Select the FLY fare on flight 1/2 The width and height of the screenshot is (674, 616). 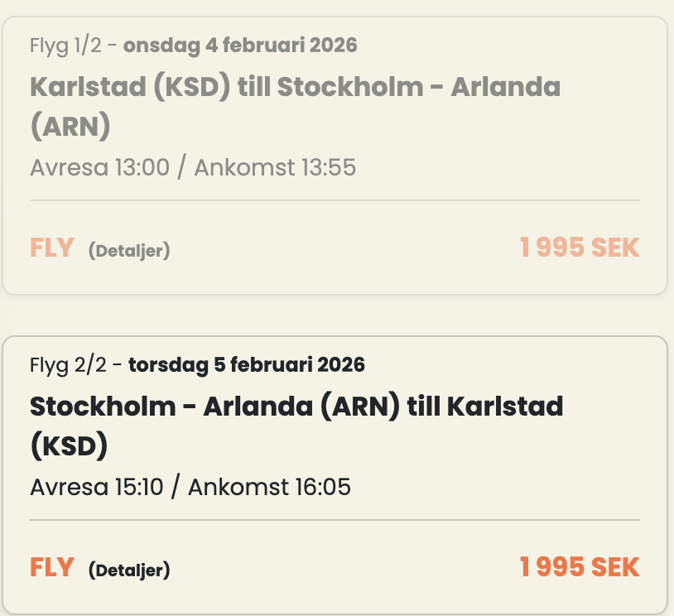pyautogui.click(x=52, y=248)
